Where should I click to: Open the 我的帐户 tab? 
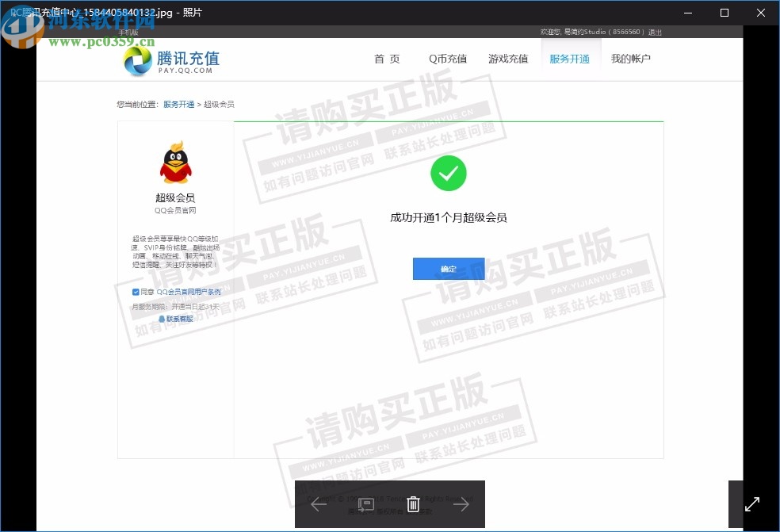pyautogui.click(x=630, y=59)
